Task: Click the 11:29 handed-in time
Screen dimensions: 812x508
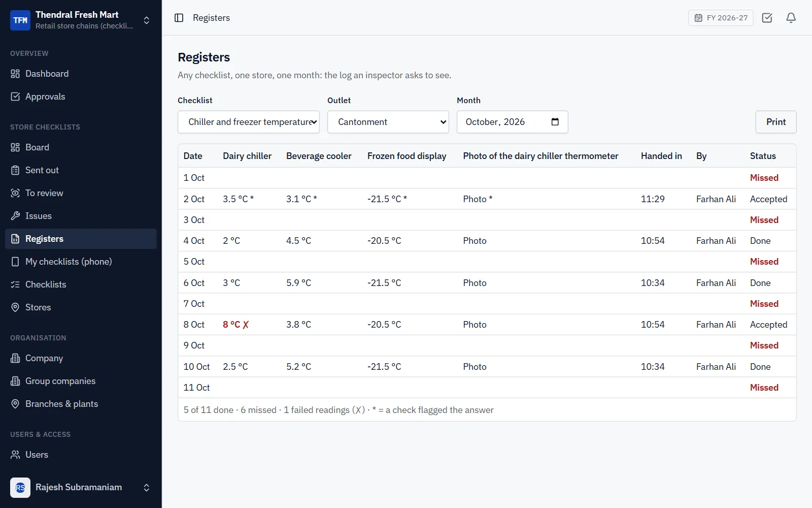Action: click(x=653, y=199)
